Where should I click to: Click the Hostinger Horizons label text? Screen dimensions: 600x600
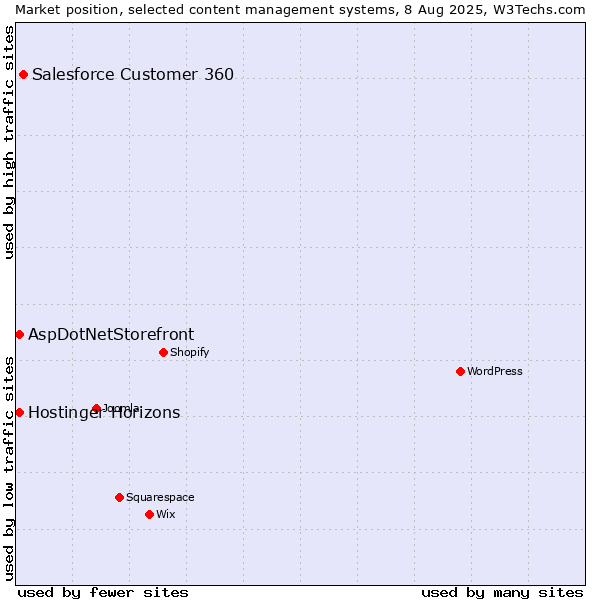coord(104,413)
